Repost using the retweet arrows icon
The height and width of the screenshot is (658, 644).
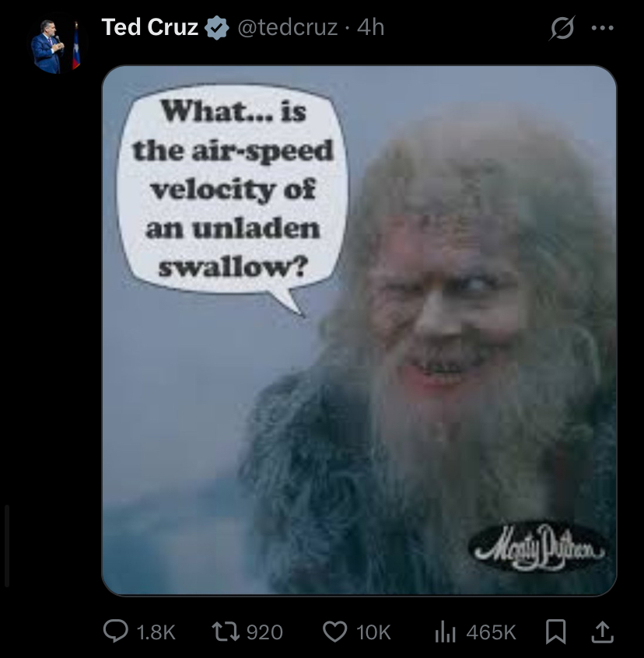pyautogui.click(x=226, y=632)
